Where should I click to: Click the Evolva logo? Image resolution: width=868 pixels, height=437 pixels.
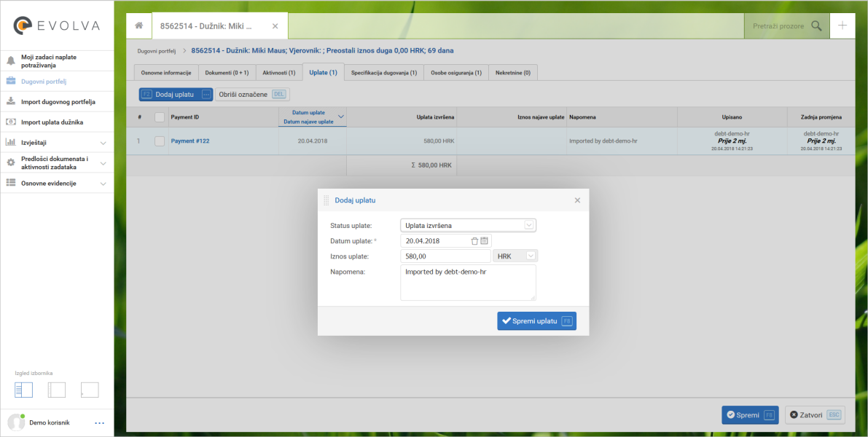click(58, 25)
